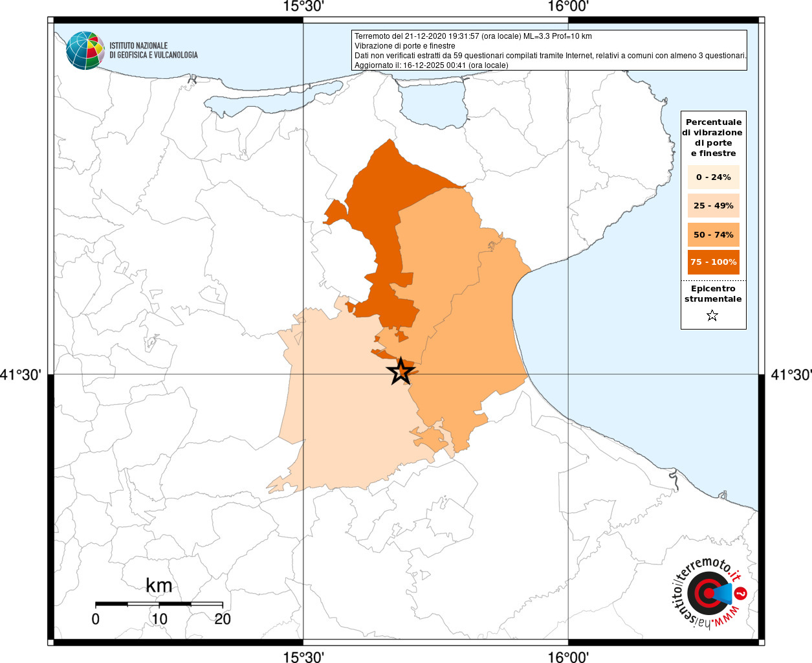Select the 25 - 49% legend swatch

(x=713, y=206)
